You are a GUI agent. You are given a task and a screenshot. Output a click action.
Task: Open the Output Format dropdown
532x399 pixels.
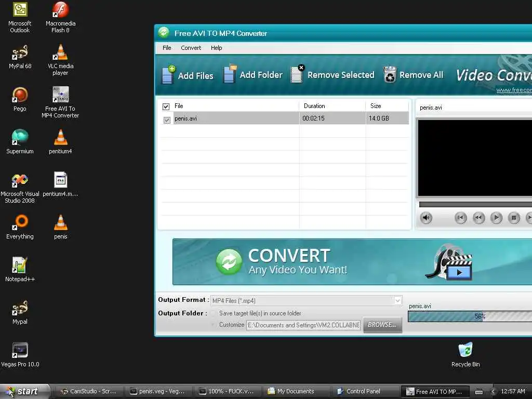[397, 300]
